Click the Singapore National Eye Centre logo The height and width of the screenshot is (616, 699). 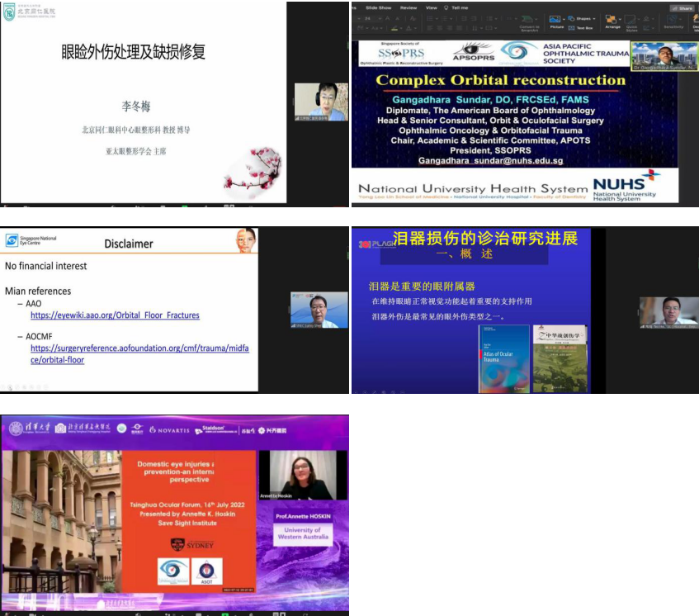(x=31, y=240)
